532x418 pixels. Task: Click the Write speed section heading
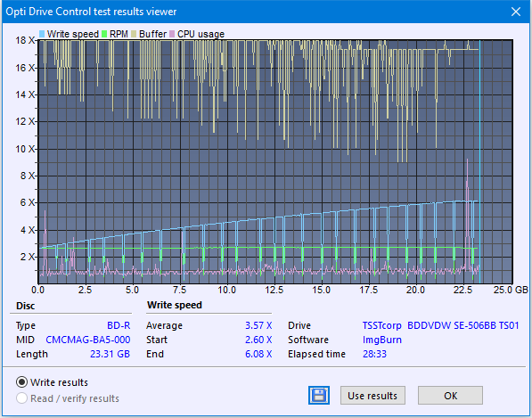(x=175, y=305)
